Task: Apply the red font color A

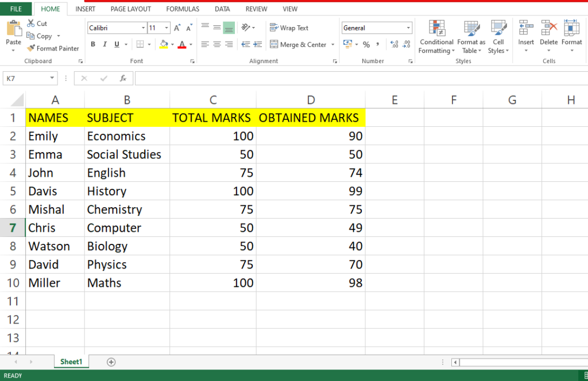Action: pyautogui.click(x=182, y=44)
